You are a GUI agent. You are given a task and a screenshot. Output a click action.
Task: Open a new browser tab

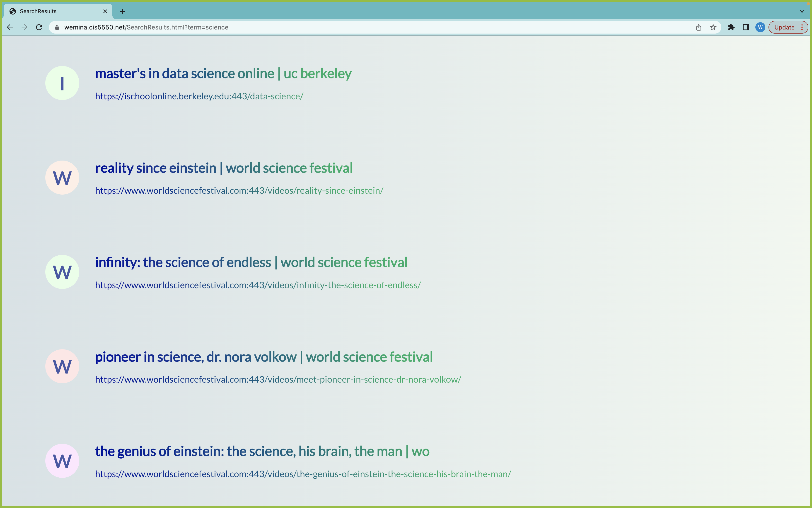coord(123,11)
